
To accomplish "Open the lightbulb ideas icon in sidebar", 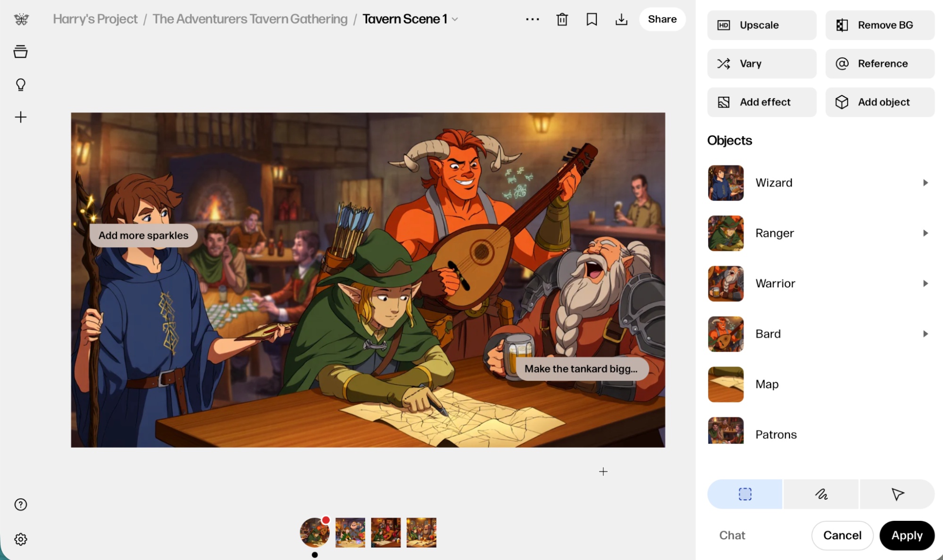I will pos(21,84).
